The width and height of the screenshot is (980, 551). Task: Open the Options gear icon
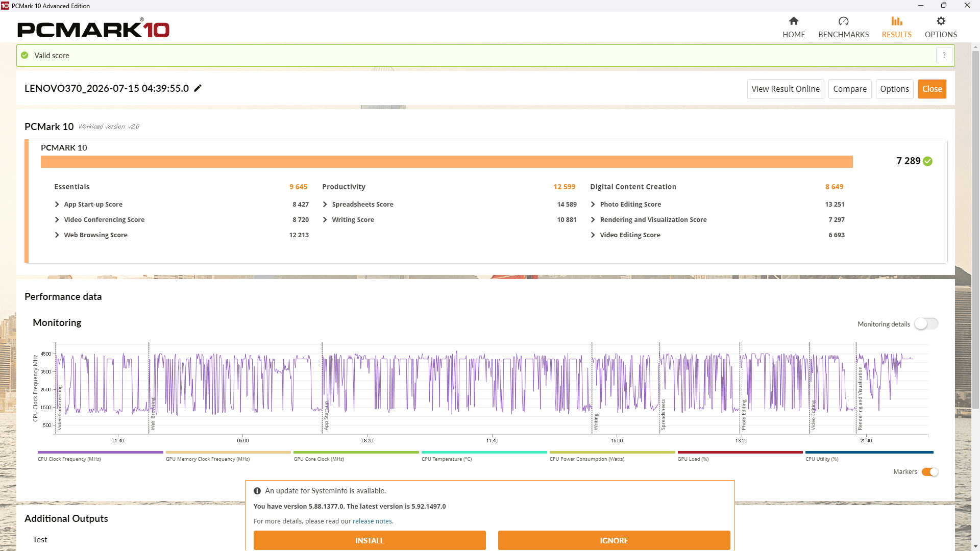941,21
